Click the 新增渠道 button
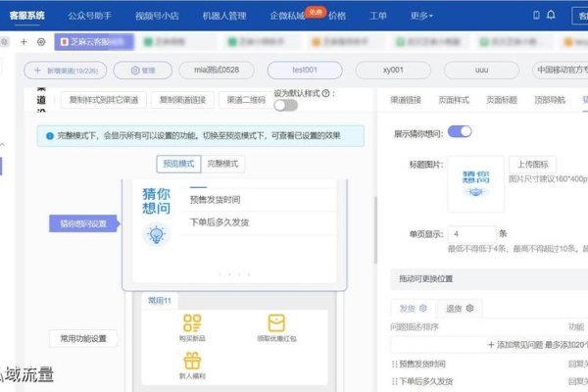 click(66, 71)
